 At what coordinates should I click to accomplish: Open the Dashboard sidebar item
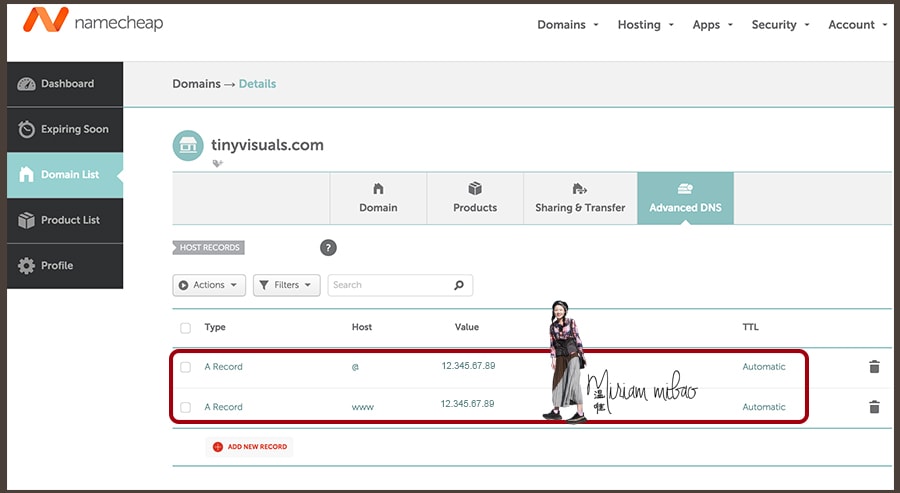coord(65,84)
